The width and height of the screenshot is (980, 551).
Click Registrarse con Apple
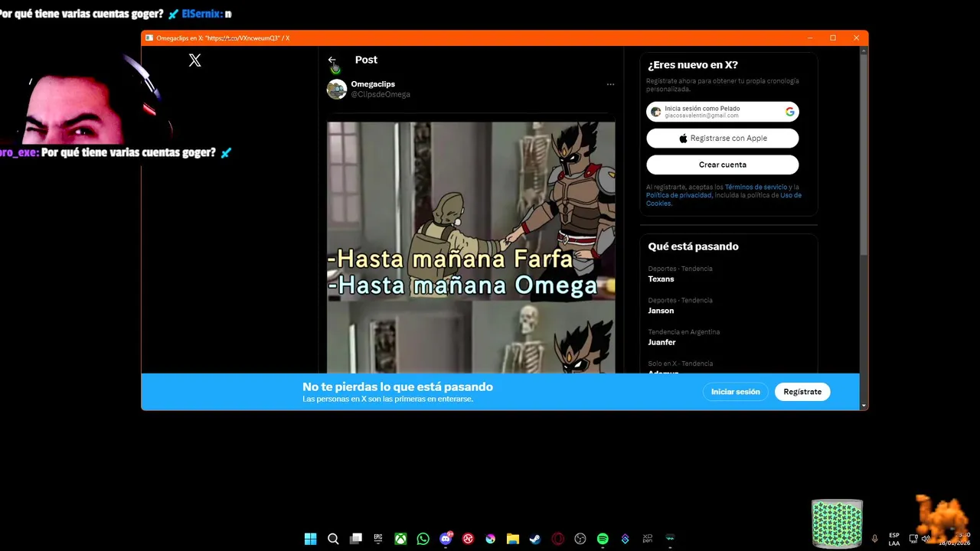click(722, 139)
